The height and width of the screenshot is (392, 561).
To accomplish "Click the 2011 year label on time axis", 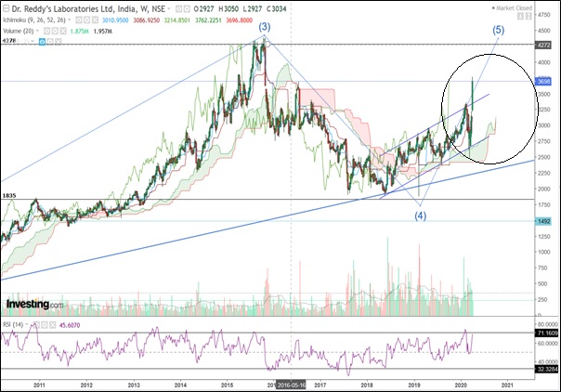I will tap(39, 385).
